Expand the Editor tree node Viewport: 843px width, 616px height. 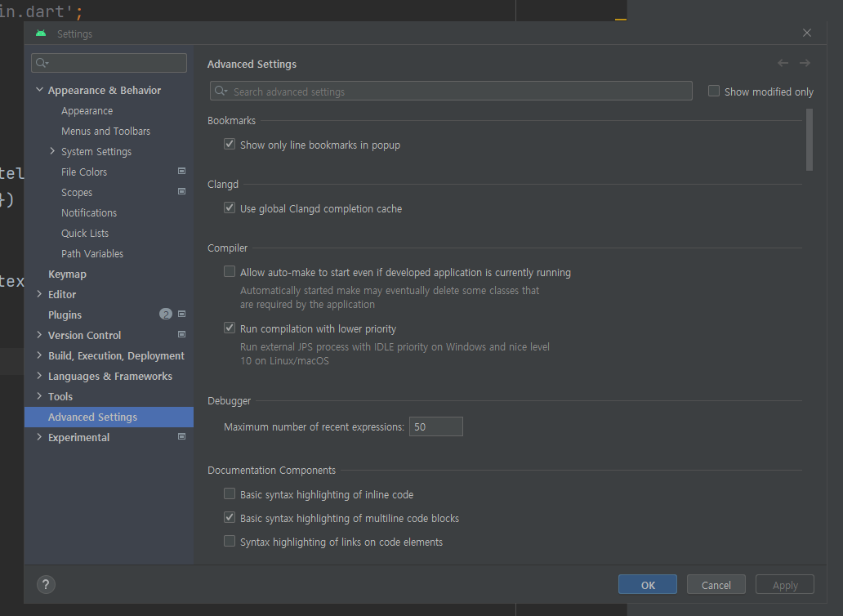[x=39, y=294]
